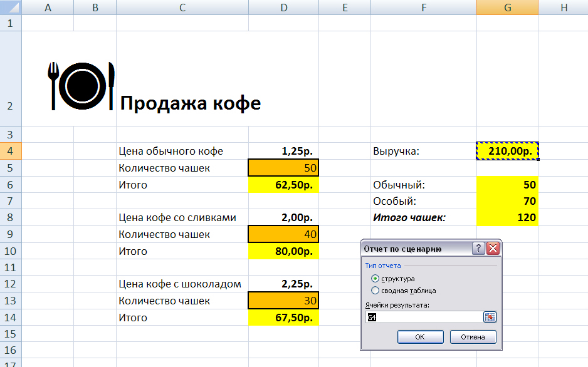
Task: Select column B header
Action: pos(95,7)
